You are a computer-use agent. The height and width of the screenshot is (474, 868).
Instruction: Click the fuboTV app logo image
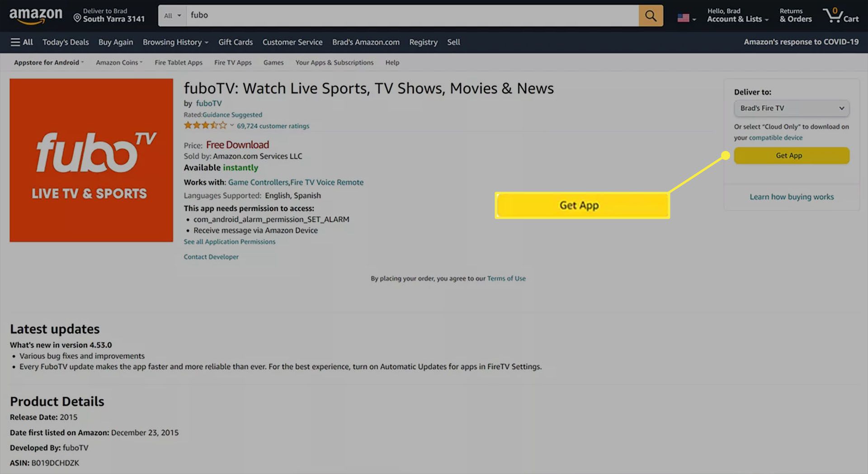91,160
